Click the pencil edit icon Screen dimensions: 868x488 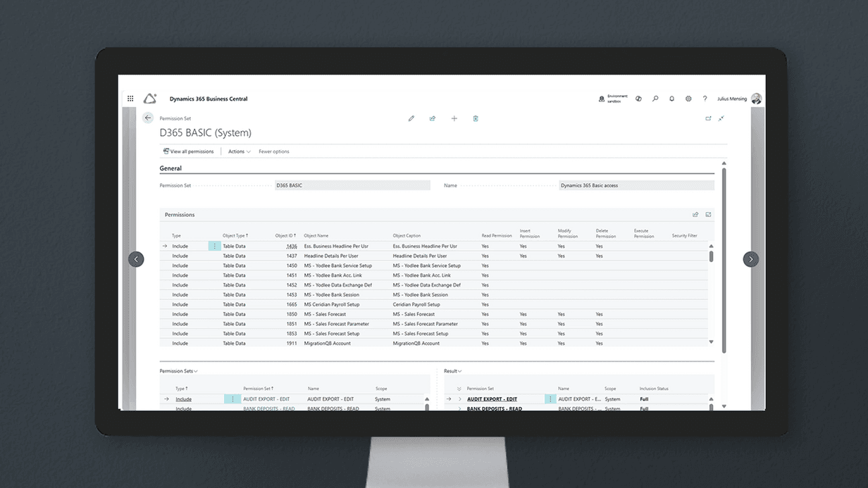pyautogui.click(x=411, y=118)
